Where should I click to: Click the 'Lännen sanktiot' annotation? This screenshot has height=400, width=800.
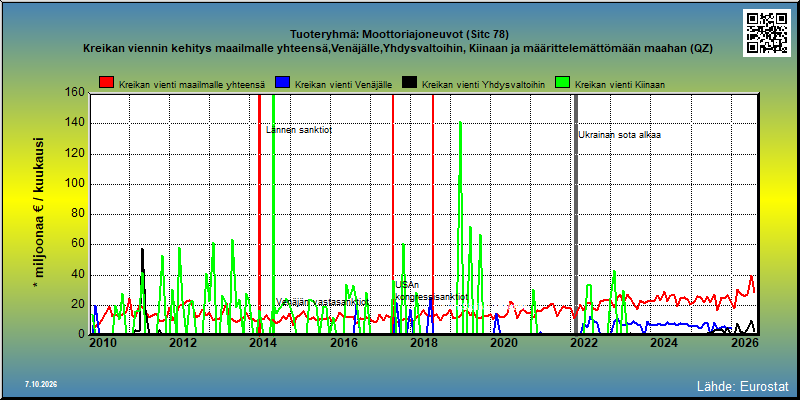click(x=299, y=130)
